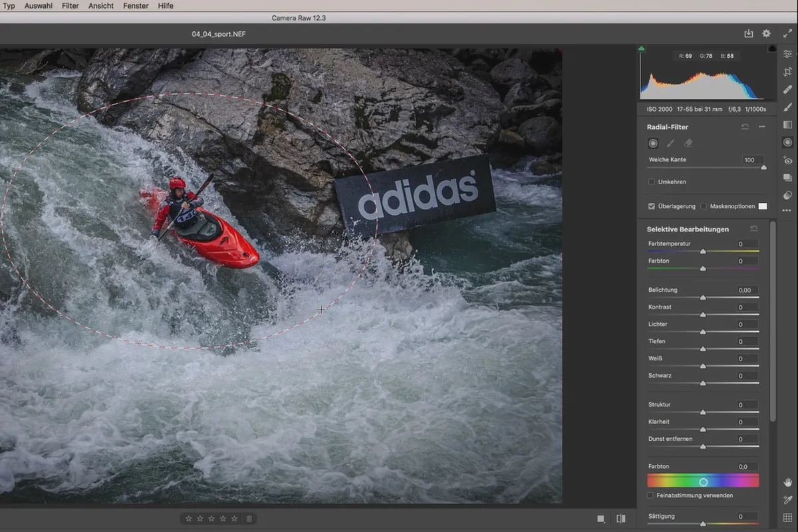The width and height of the screenshot is (798, 532).
Task: Click the Schwarz value field
Action: 747,376
